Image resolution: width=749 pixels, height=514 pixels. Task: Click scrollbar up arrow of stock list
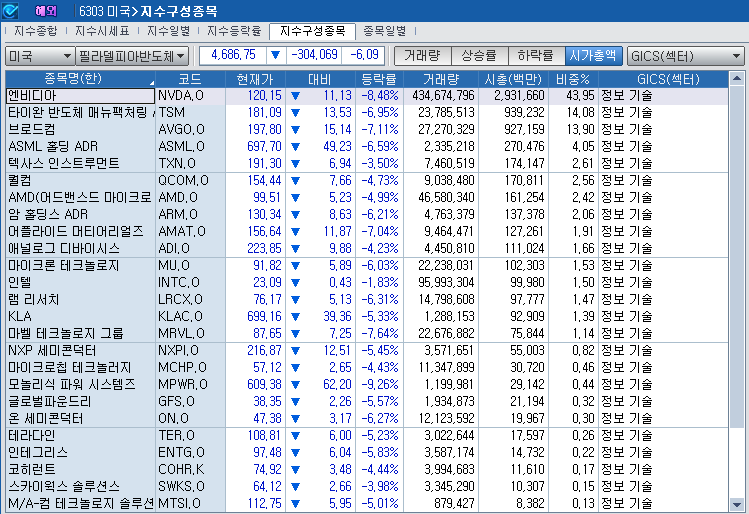coord(737,78)
